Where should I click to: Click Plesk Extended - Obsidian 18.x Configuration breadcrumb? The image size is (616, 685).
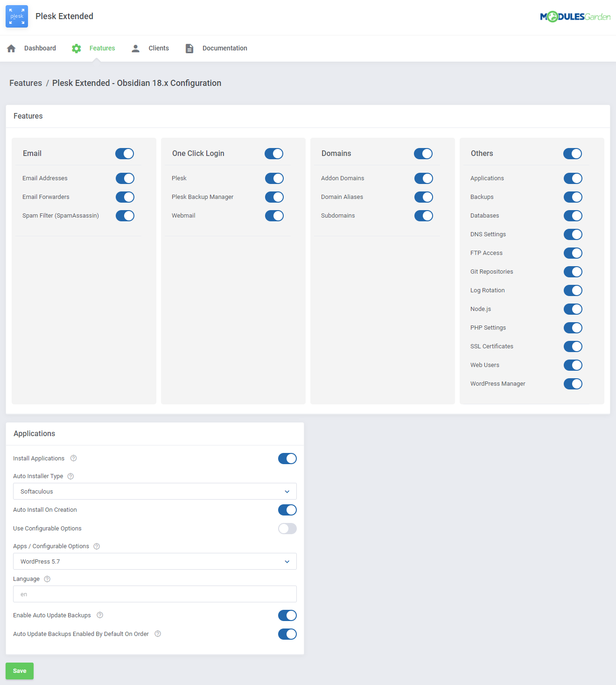pyautogui.click(x=137, y=83)
